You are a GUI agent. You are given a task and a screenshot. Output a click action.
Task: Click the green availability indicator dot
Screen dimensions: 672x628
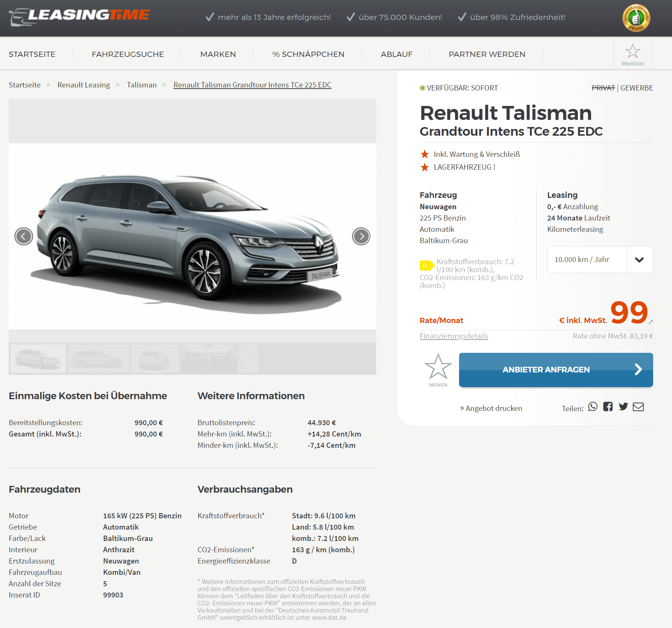422,88
